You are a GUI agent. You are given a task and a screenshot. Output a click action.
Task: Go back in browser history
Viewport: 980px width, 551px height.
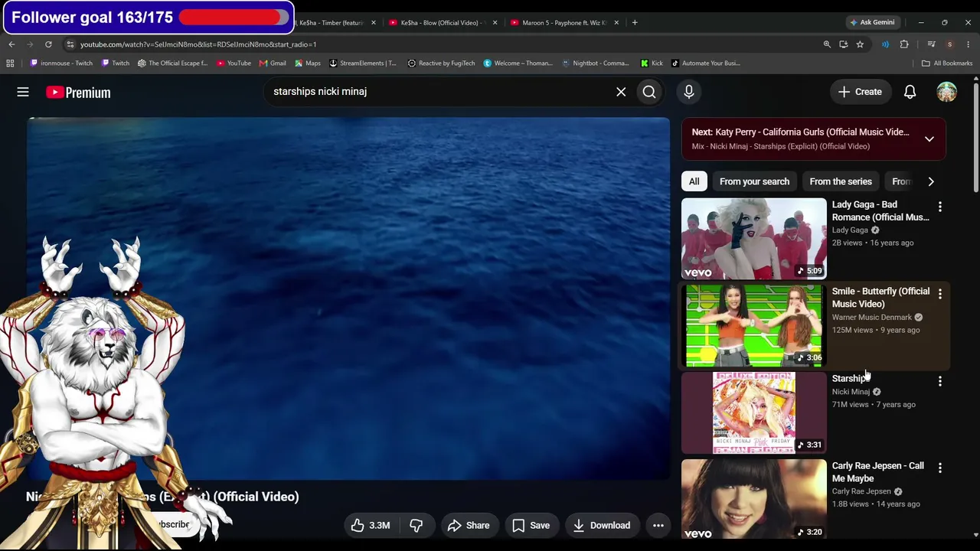[x=11, y=44]
